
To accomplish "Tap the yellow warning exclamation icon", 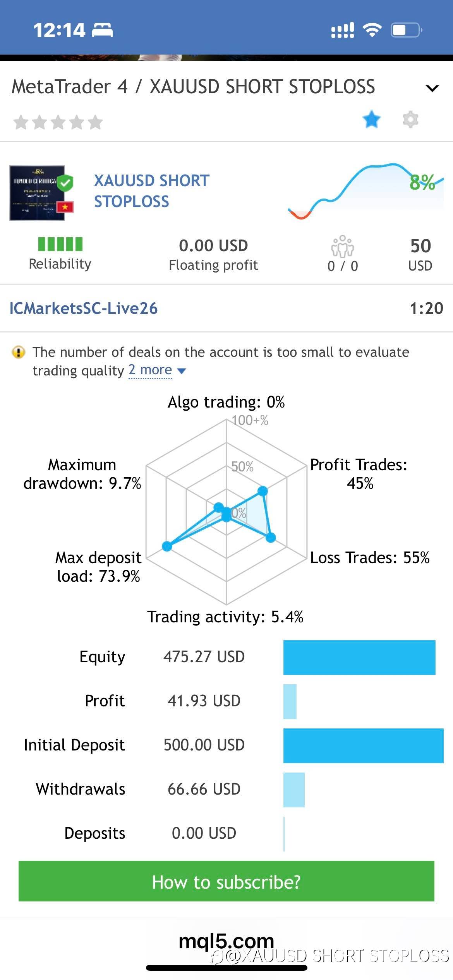I will (x=19, y=352).
